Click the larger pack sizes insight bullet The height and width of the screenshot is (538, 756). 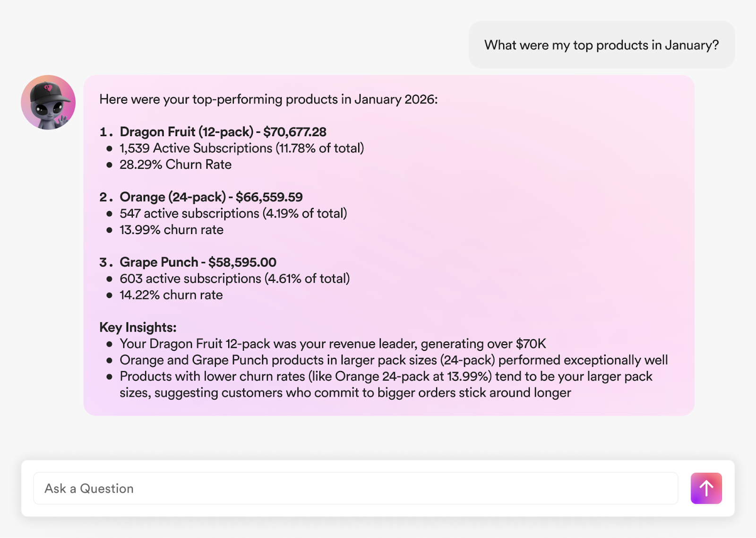tap(393, 360)
